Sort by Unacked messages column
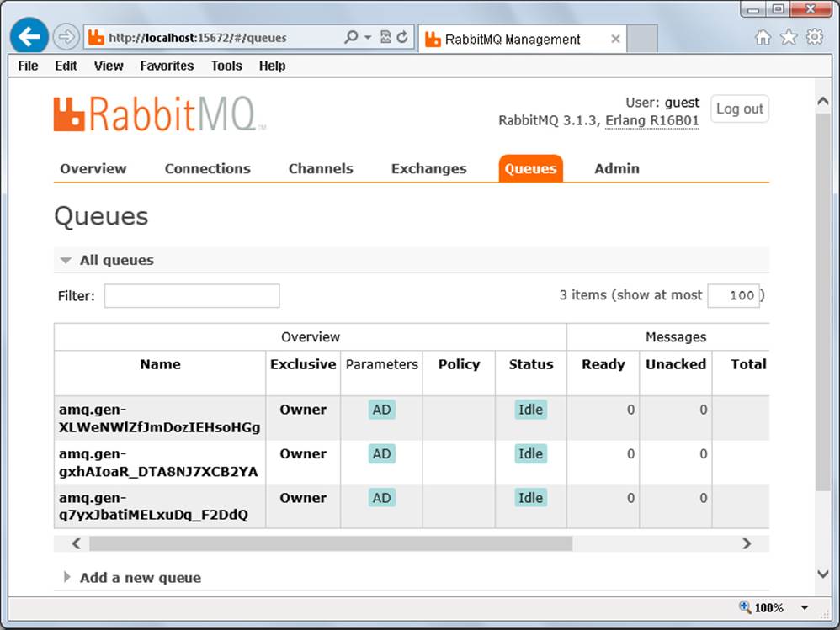Viewport: 840px width, 630px height. point(676,364)
